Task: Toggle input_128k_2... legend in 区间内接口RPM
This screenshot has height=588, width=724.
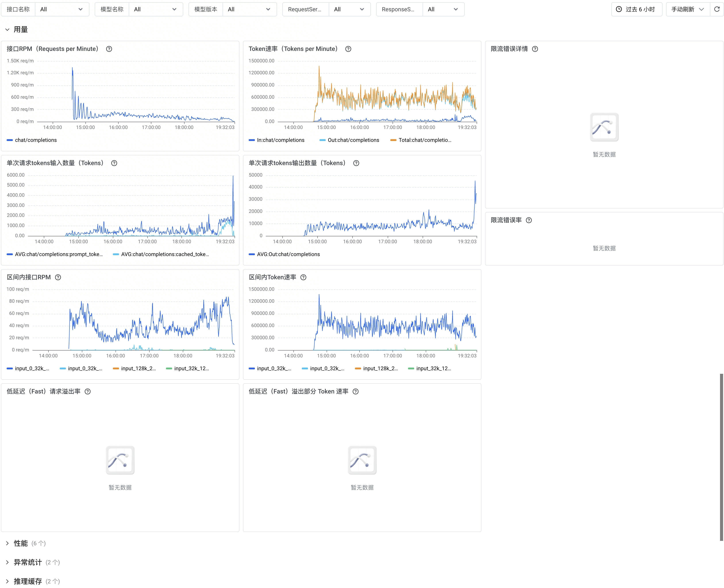Action: coord(135,368)
